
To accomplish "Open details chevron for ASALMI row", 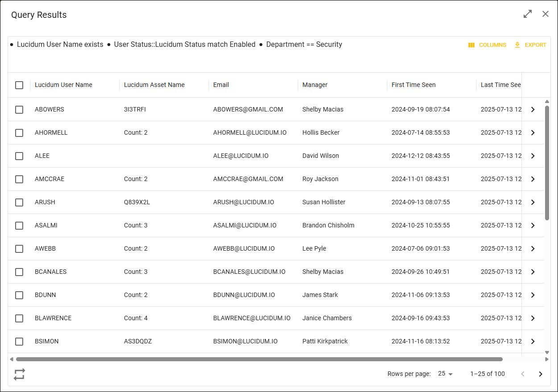I will [x=533, y=226].
